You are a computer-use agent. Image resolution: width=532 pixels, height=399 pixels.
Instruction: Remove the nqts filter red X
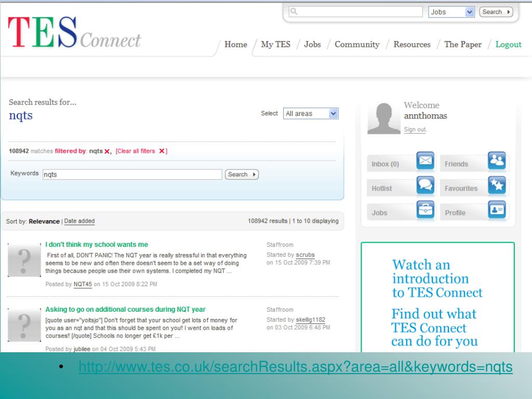(x=107, y=152)
